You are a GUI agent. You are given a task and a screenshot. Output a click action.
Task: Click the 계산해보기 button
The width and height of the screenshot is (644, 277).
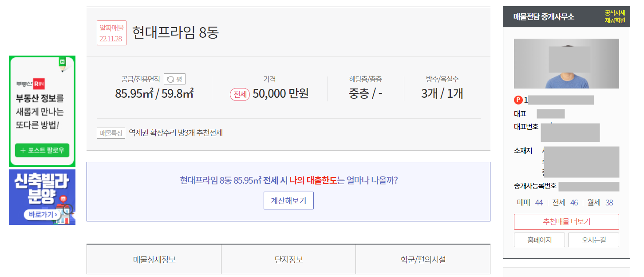click(x=288, y=200)
